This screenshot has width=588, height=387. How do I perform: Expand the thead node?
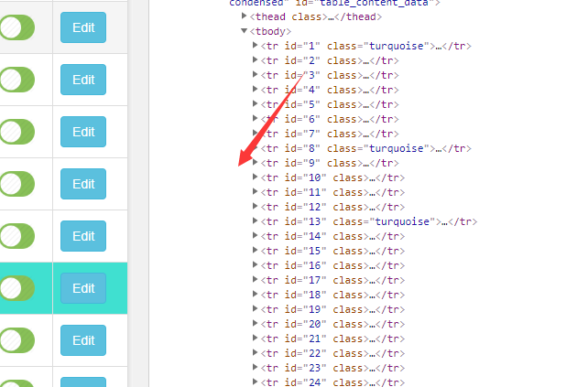click(244, 16)
